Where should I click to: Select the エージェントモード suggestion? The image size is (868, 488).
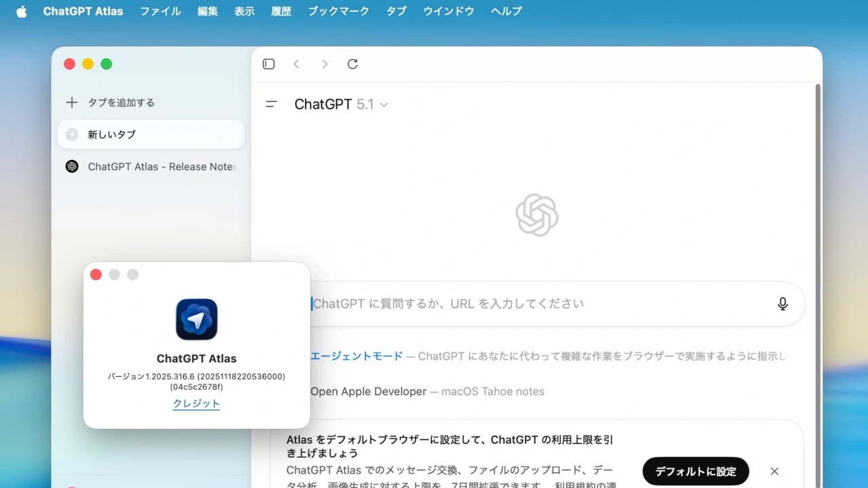pos(357,356)
